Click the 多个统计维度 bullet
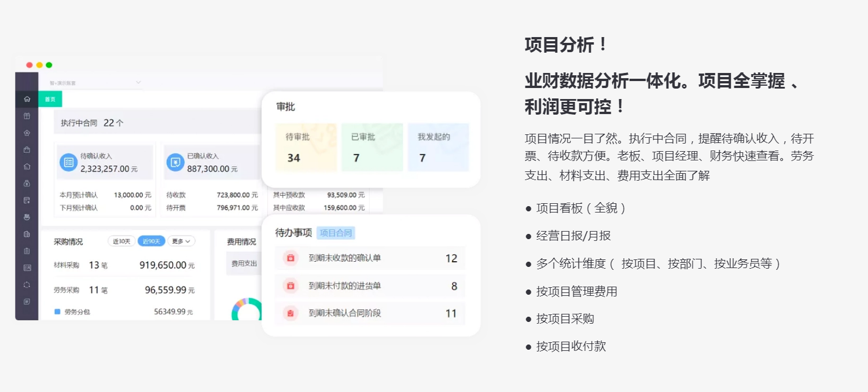The height and width of the screenshot is (392, 868). pyautogui.click(x=654, y=263)
